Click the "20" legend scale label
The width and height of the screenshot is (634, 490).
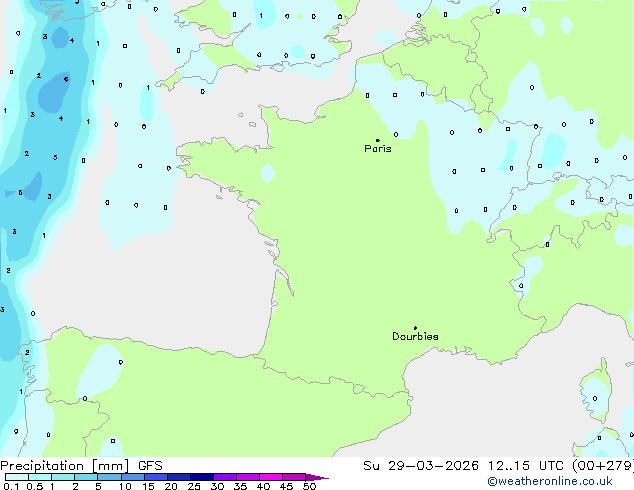[171, 486]
